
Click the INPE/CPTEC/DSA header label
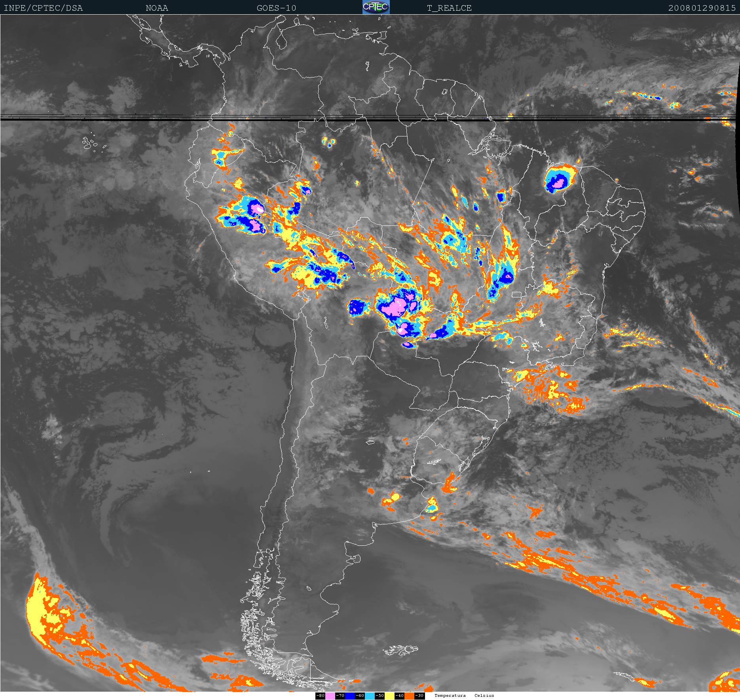(x=43, y=8)
